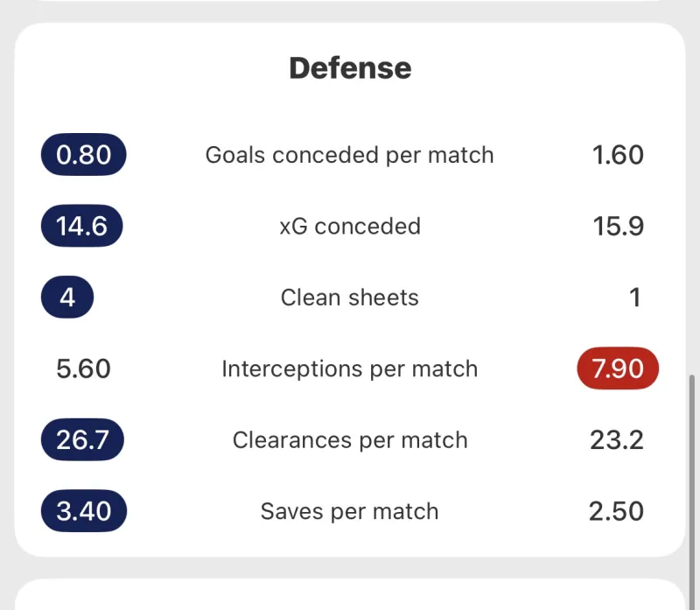Tap the 23.2 clearances value
This screenshot has width=700, height=610.
(x=617, y=439)
